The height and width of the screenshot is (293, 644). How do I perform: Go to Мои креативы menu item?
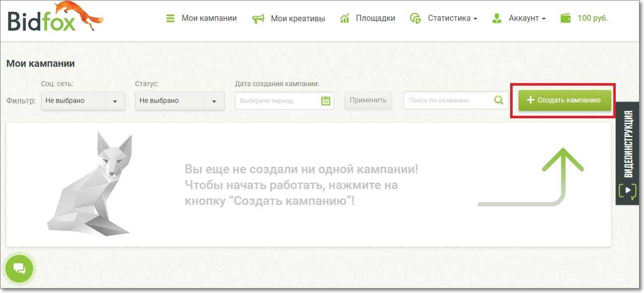(x=297, y=19)
